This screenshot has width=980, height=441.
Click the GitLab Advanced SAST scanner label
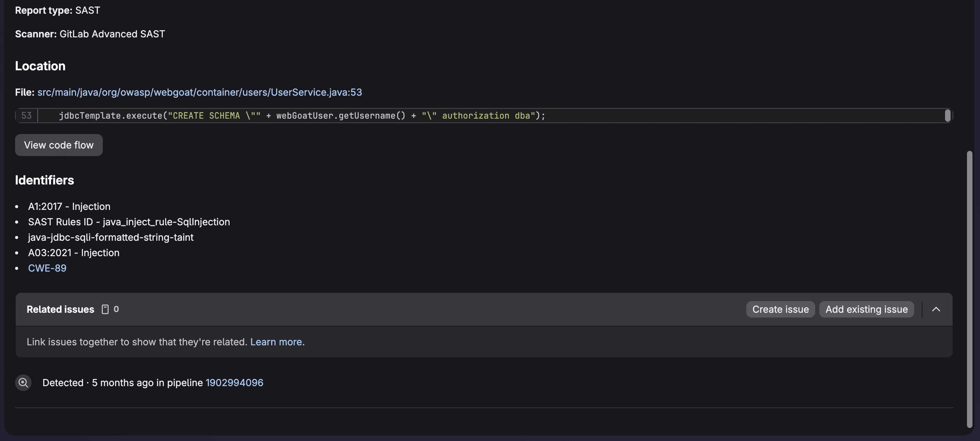pos(112,34)
